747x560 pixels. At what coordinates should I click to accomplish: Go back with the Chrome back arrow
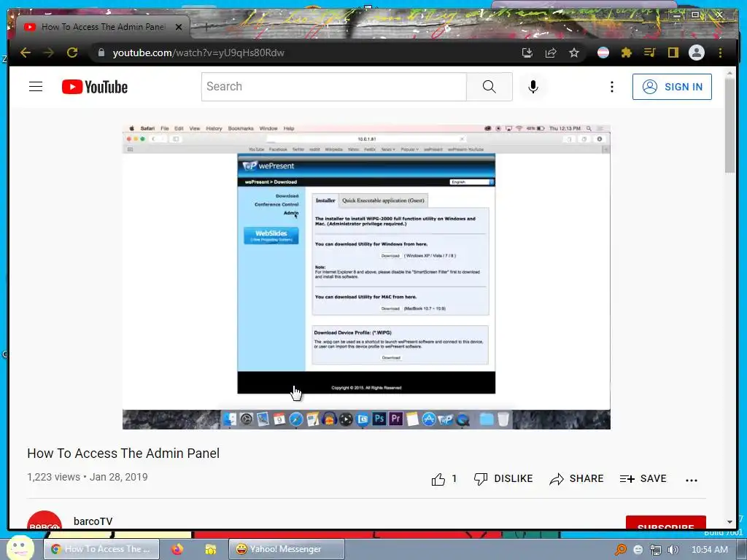point(26,52)
